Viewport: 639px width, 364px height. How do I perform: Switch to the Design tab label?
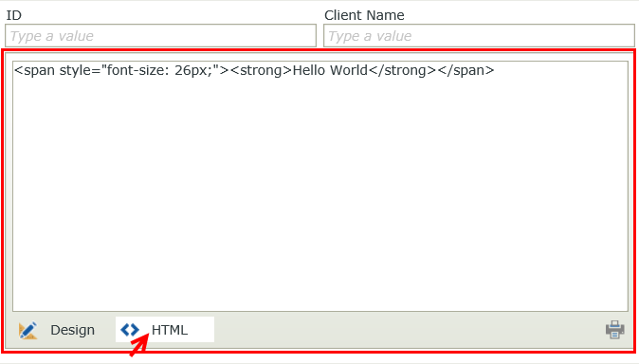point(72,330)
